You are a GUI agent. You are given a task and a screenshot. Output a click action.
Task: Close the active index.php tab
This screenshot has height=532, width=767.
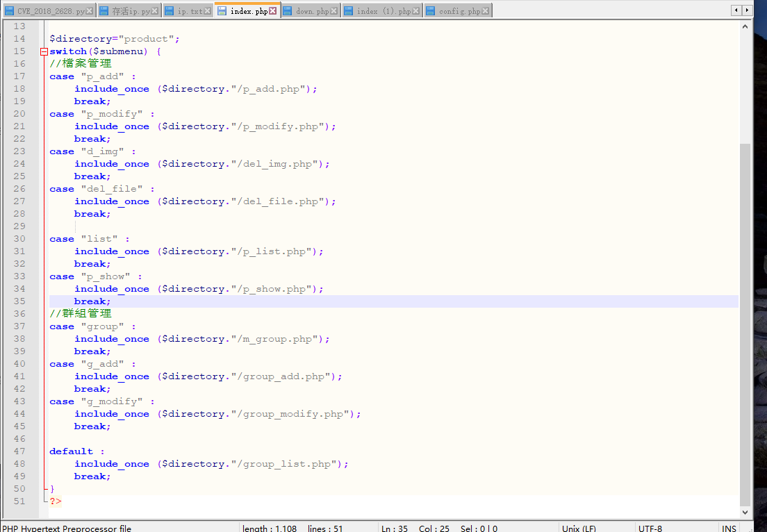pos(273,10)
